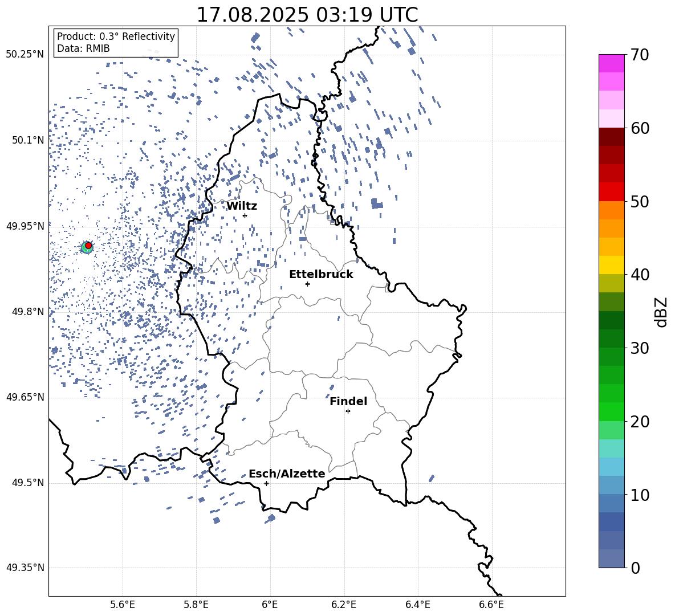
Task: Click the 0 tick label on colorbar
Action: [x=635, y=568]
